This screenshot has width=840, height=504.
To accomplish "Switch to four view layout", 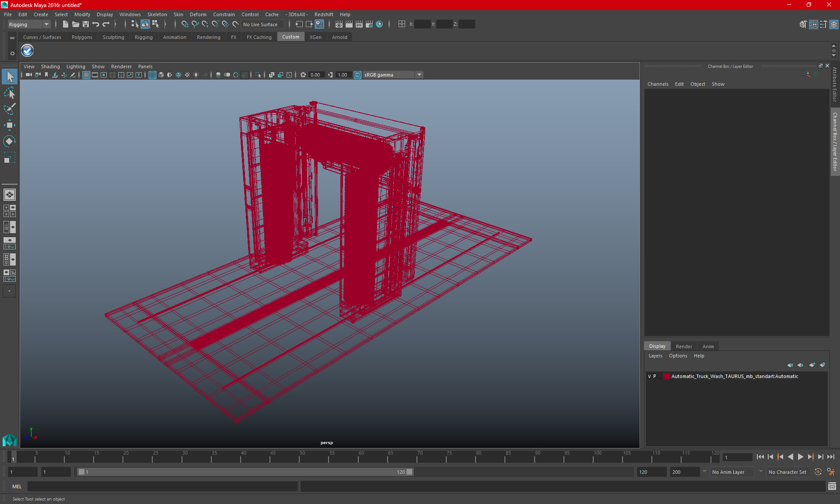I will (x=10, y=211).
